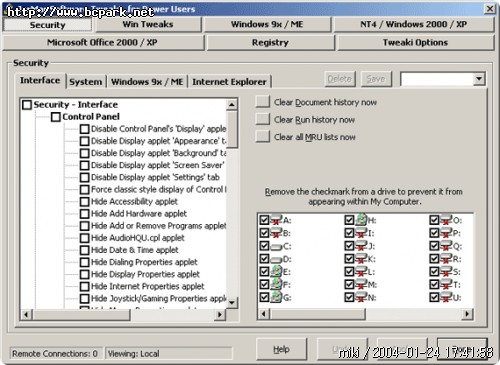This screenshot has height=365, width=500.
Task: Select the Interface sub-tab
Action: [40, 81]
